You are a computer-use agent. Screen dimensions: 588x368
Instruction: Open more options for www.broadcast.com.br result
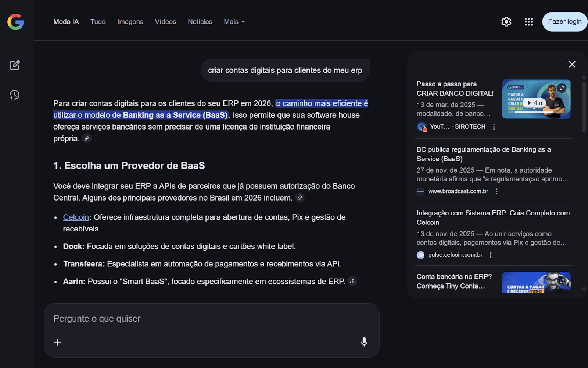click(496, 191)
